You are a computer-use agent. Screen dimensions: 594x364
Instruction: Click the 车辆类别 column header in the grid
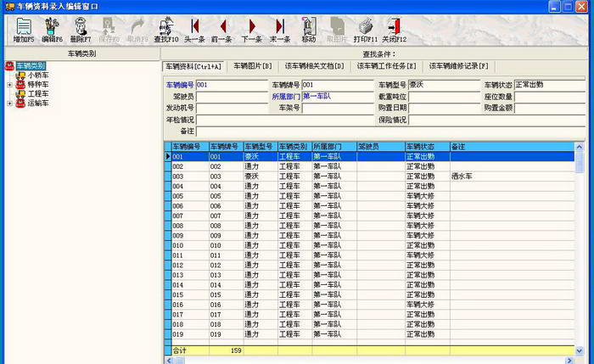[x=294, y=147]
